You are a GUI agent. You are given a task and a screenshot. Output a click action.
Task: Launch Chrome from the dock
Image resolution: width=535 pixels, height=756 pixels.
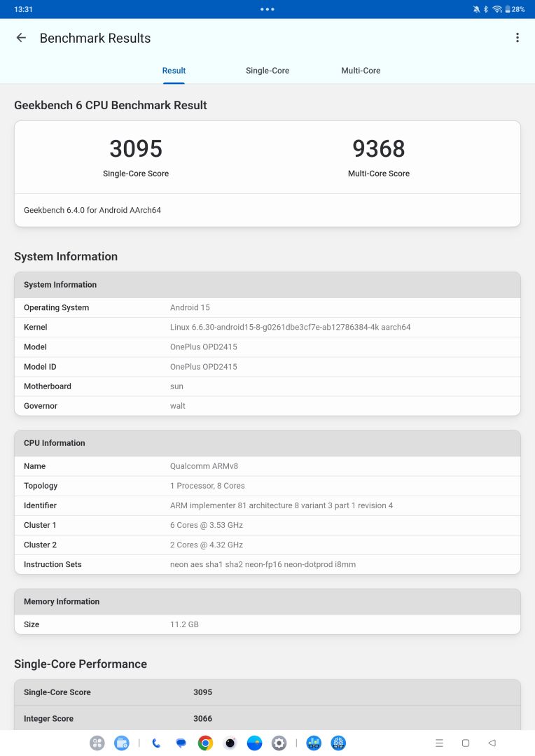205,743
